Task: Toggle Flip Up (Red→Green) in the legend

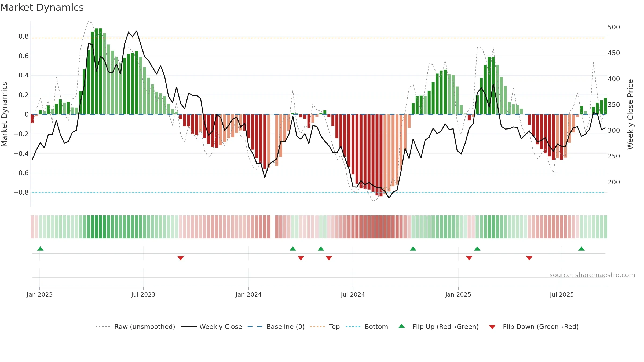Action: [x=438, y=327]
